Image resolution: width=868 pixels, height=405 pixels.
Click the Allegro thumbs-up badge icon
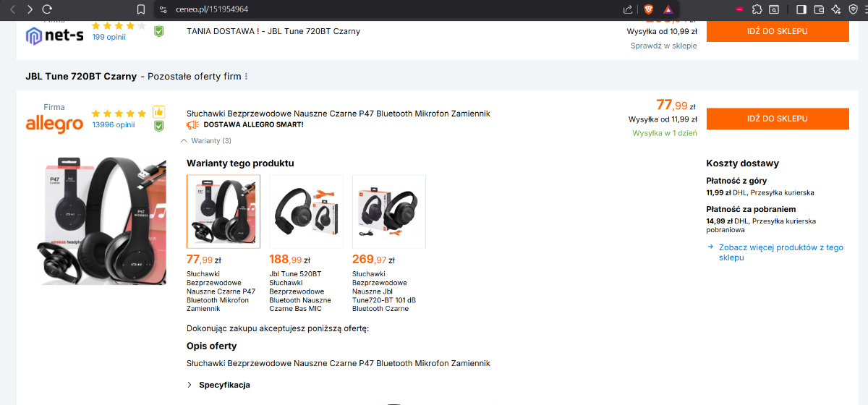pos(158,112)
